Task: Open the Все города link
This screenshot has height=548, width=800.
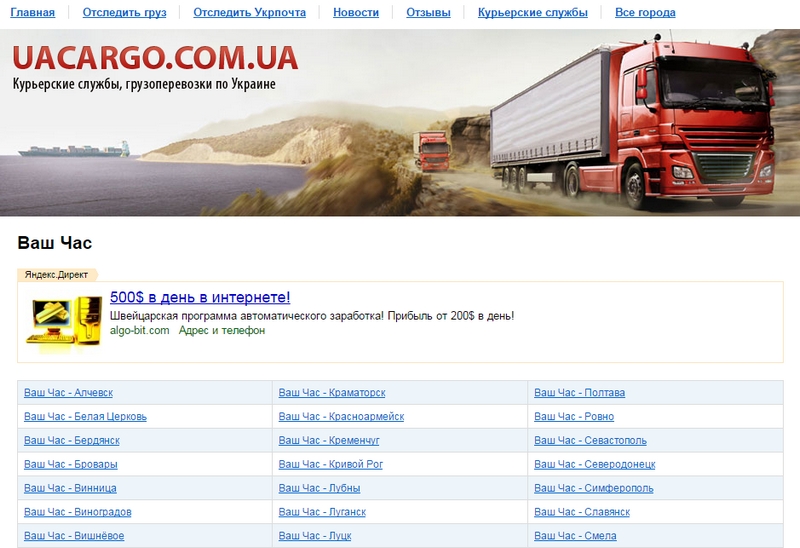Action: 645,12
